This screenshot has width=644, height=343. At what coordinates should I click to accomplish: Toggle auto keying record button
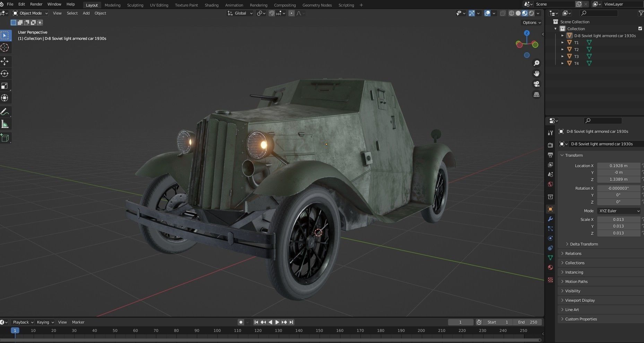click(x=241, y=322)
